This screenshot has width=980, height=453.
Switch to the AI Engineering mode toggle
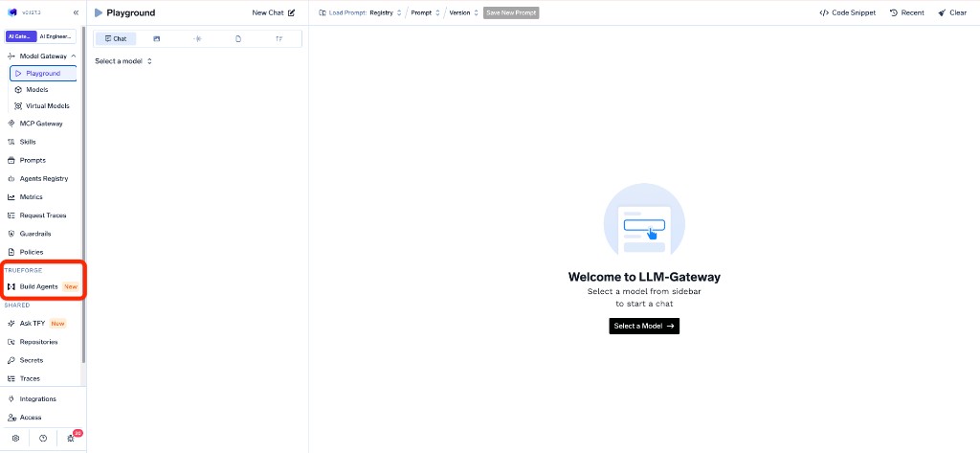tap(56, 36)
